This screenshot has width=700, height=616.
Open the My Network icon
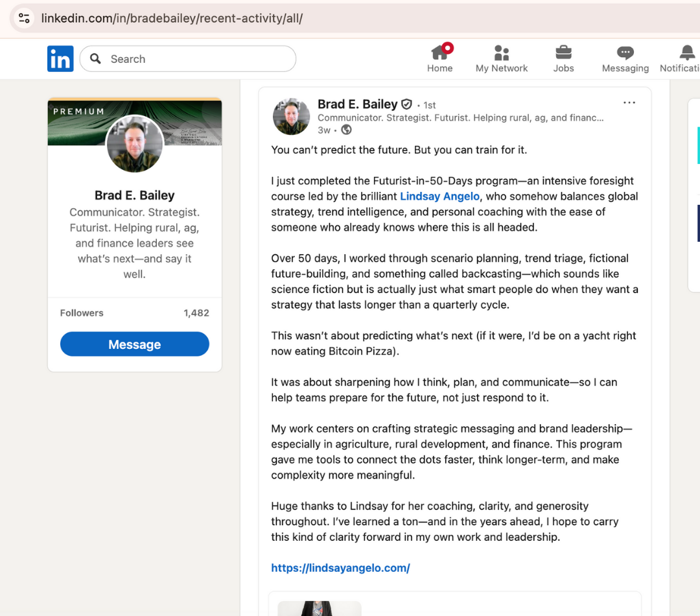(x=501, y=58)
